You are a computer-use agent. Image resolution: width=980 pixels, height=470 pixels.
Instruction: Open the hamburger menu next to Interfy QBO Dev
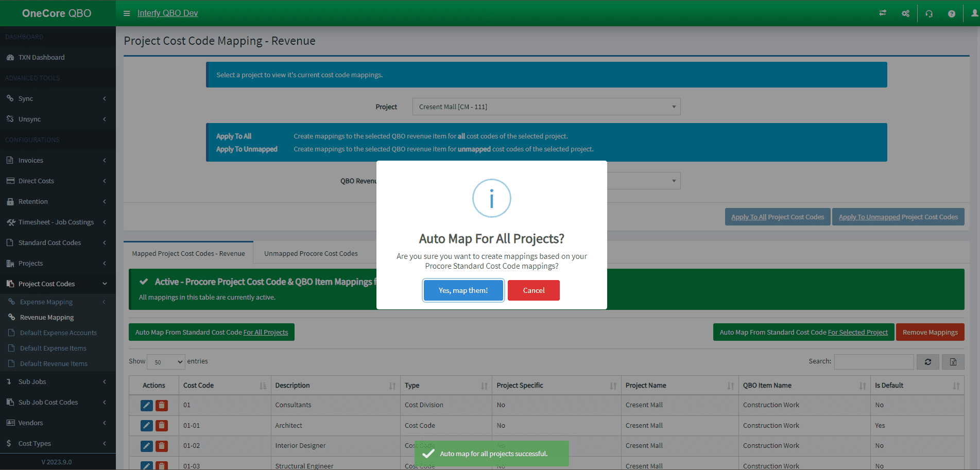point(127,13)
